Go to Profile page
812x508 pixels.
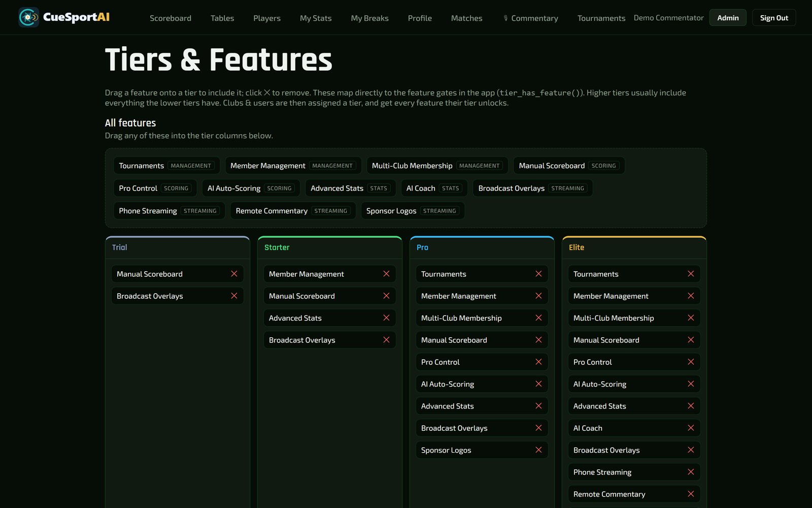pyautogui.click(x=420, y=18)
